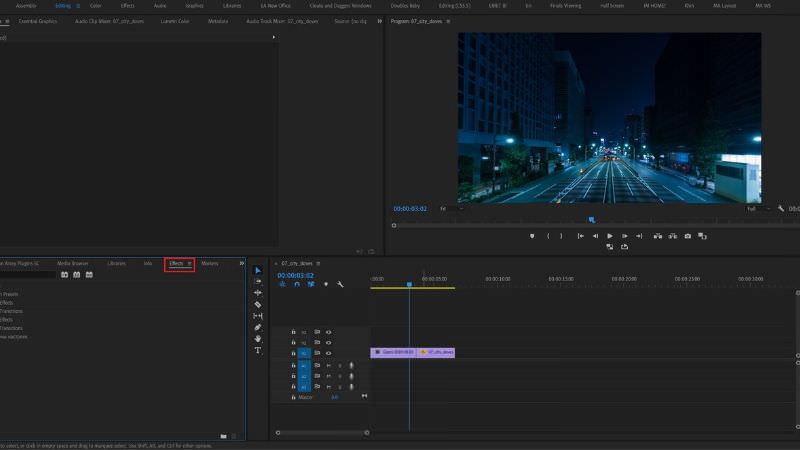Viewport: 800px width, 450px height.
Task: Toggle sync lock for V1
Action: coord(317,353)
